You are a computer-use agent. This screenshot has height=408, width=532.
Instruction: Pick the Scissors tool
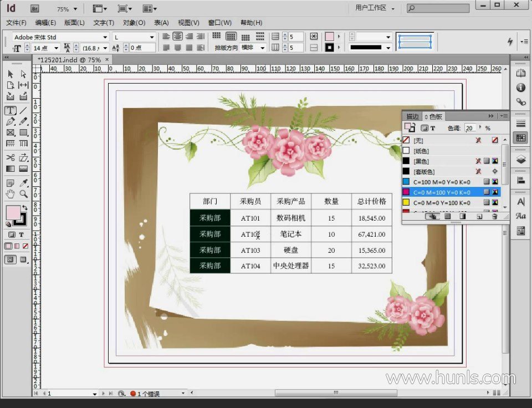[11, 158]
